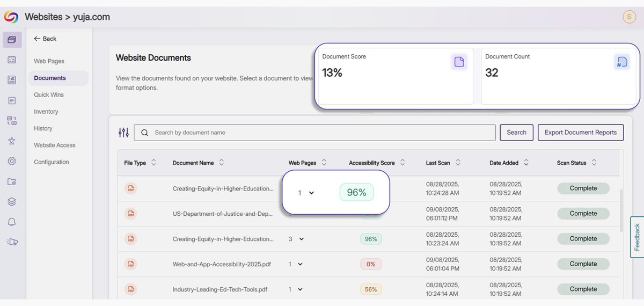The height and width of the screenshot is (306, 644).
Task: Click the table's vertical scrollbar
Action: [621, 211]
